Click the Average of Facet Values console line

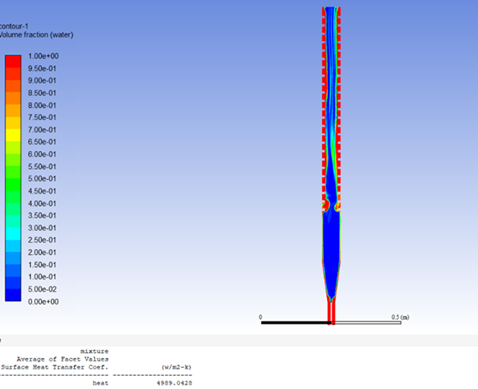[62, 359]
